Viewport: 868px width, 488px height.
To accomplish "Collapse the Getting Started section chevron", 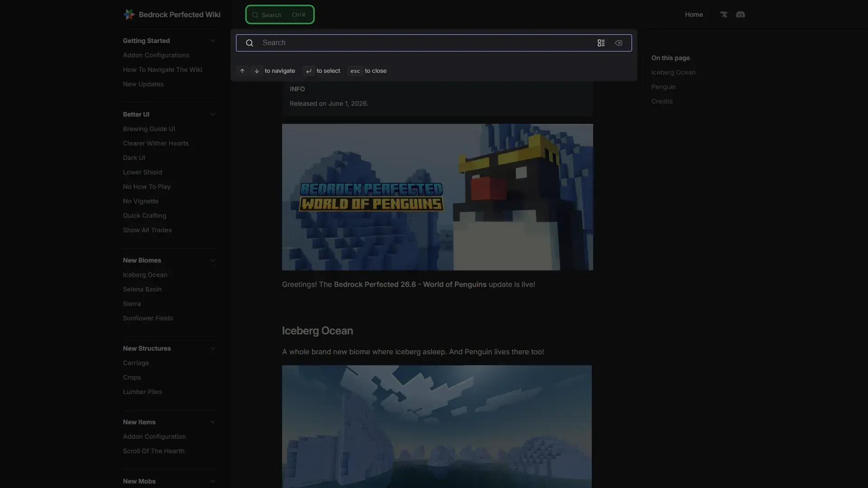I will tap(213, 41).
